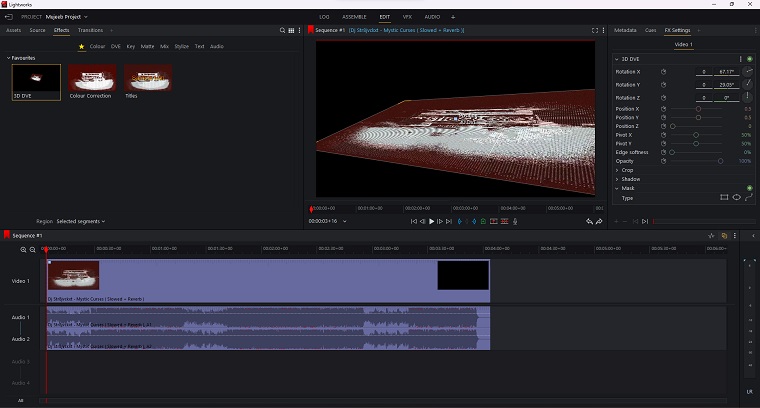Click the delete marked section icon
Image resolution: width=760 pixels, height=408 pixels.
click(x=505, y=221)
